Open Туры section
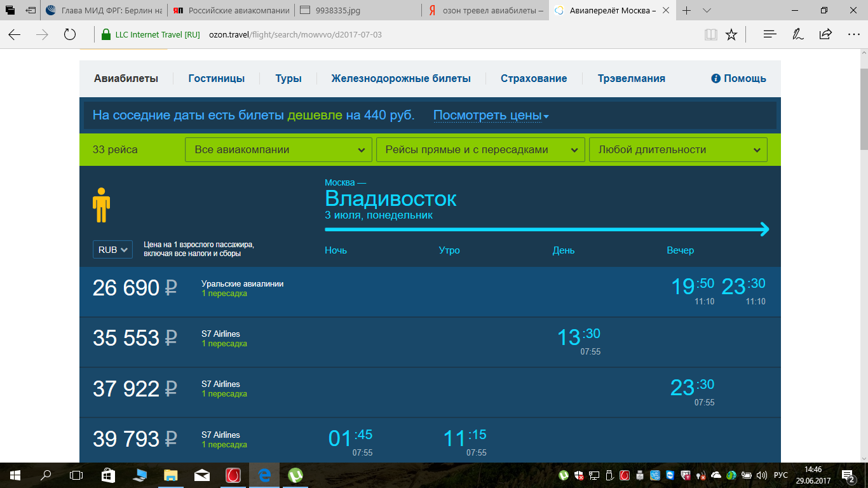The image size is (868, 488). (x=288, y=79)
